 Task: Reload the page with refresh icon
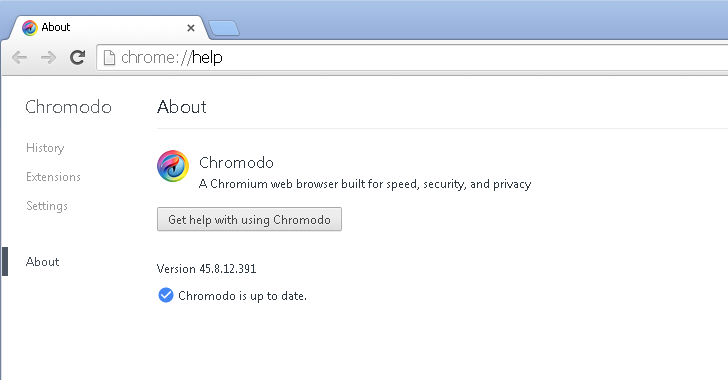point(78,57)
